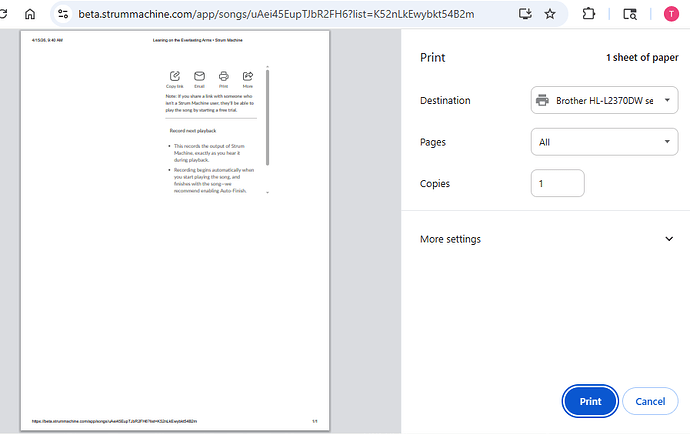The width and height of the screenshot is (690, 434).
Task: Click the Email icon in print preview
Action: pos(199,79)
